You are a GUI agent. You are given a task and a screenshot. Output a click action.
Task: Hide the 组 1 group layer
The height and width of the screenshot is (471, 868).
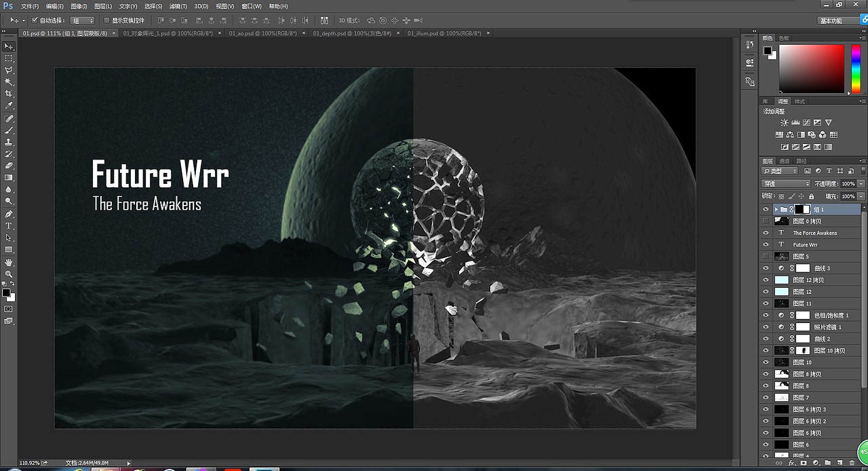766,210
